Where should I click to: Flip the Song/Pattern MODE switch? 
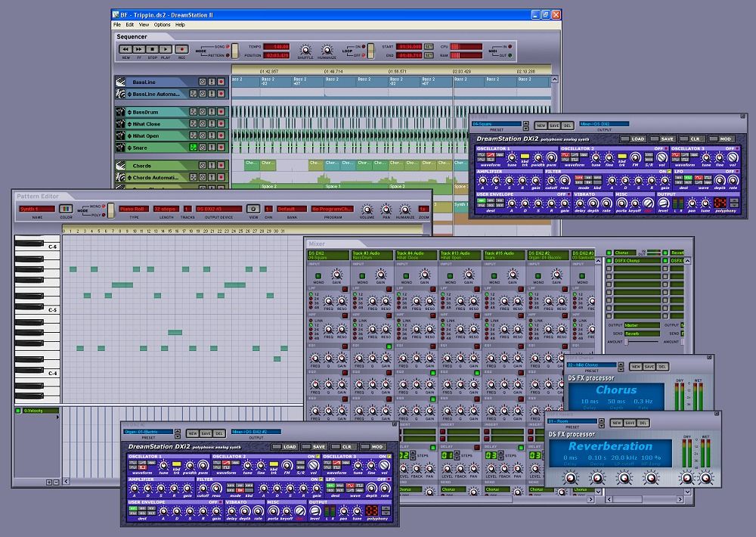[235, 51]
